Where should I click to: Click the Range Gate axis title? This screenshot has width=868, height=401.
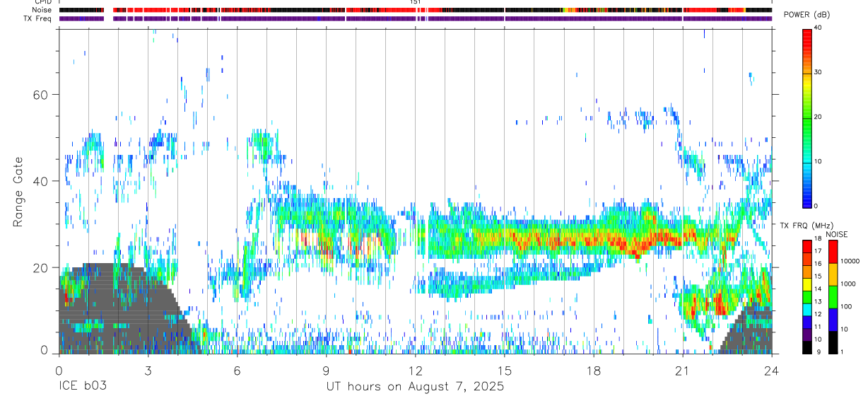pyautogui.click(x=18, y=192)
